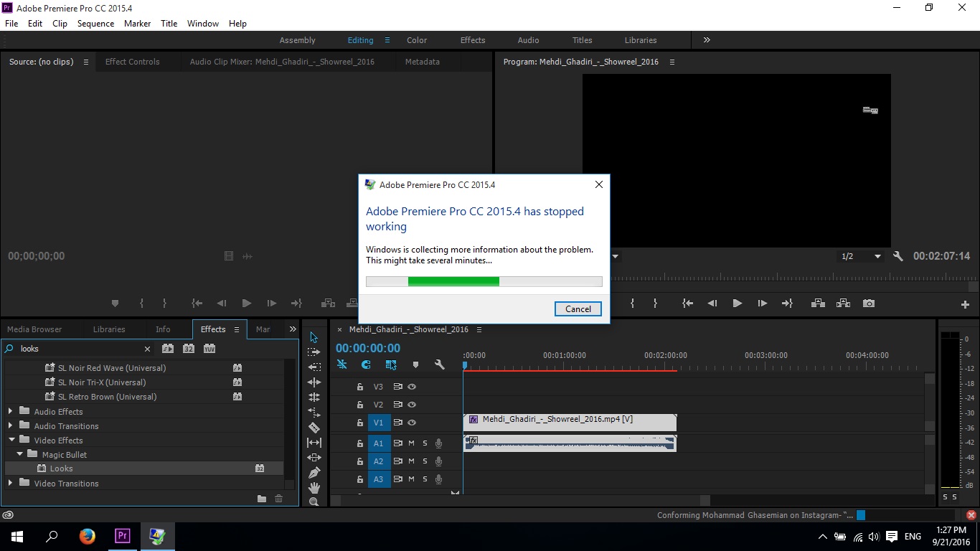The height and width of the screenshot is (551, 980).
Task: Play the Program monitor sequence
Action: (x=737, y=303)
